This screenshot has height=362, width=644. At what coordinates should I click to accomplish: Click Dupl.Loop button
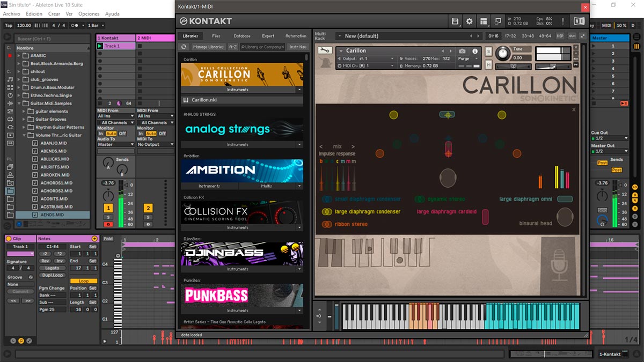[52, 275]
